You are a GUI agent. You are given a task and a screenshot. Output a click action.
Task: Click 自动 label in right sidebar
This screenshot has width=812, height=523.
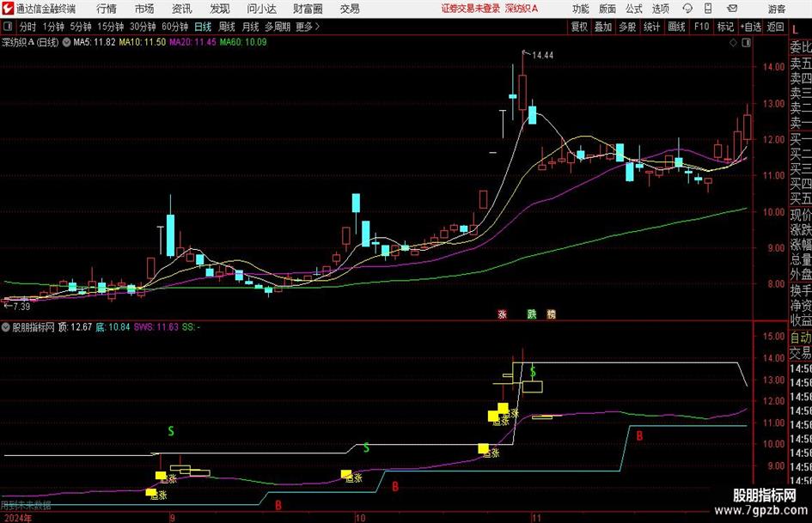click(x=801, y=338)
